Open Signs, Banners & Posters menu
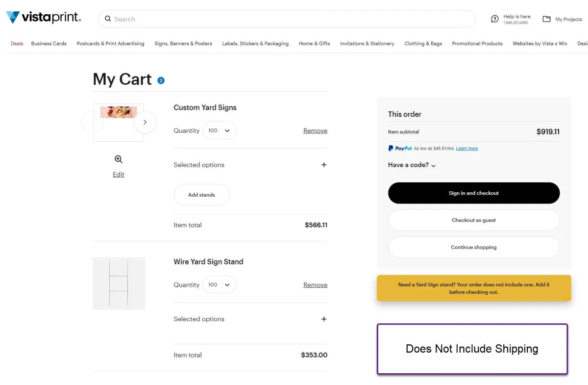Screen dimensions: 588x385 point(183,44)
